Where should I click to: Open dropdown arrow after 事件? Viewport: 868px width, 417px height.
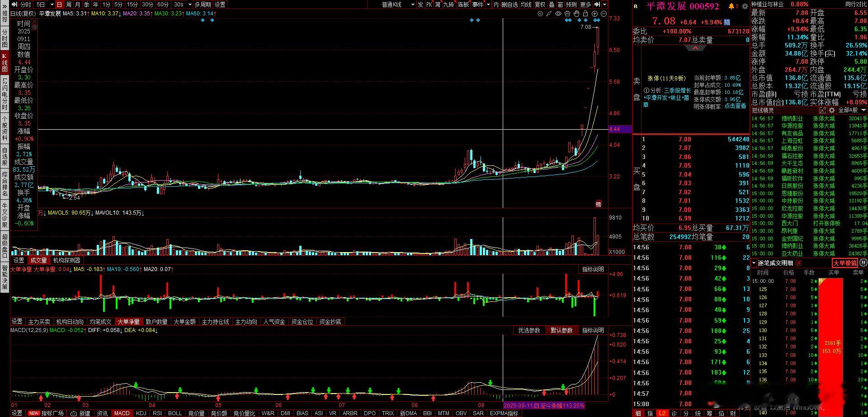[x=488, y=5]
